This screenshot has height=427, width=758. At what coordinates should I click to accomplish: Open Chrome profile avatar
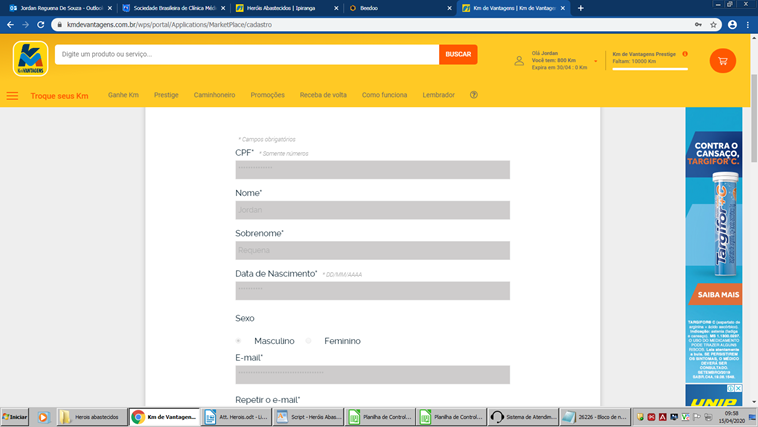732,25
